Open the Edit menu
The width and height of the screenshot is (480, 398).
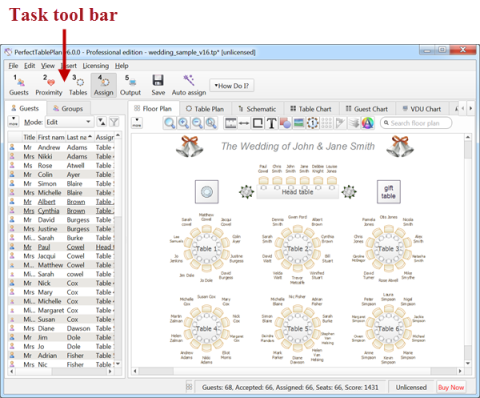(30, 66)
